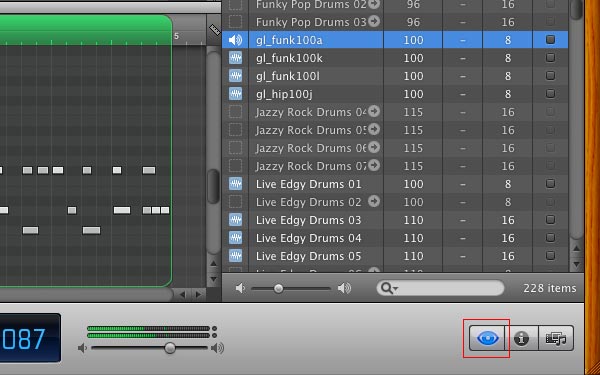
Task: Click the loop list scroll up arrow
Action: 577,249
